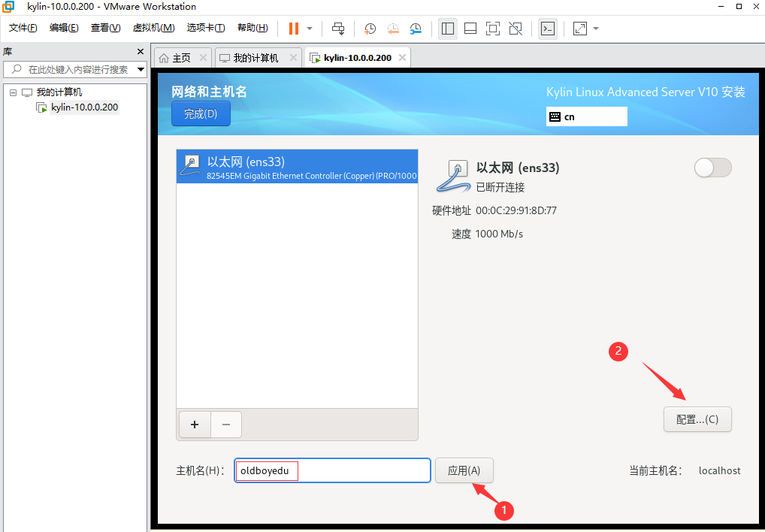Image resolution: width=765 pixels, height=532 pixels.
Task: Click the unity mode icon
Action: 516,29
